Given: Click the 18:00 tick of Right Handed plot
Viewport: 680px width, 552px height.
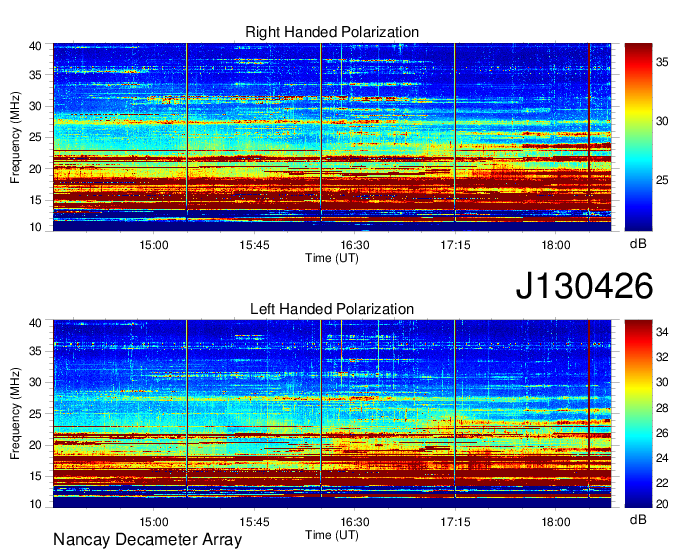Looking at the screenshot, I should point(556,245).
